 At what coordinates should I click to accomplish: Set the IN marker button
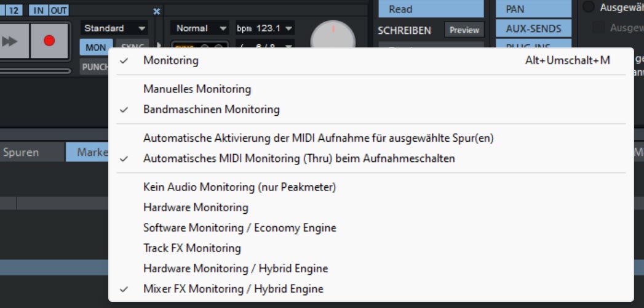(38, 10)
